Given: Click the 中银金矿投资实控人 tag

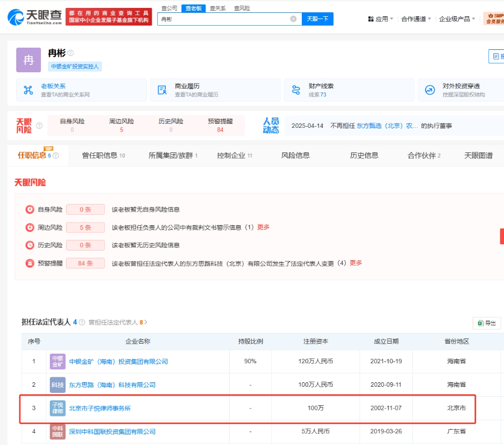Looking at the screenshot, I should pyautogui.click(x=75, y=67).
